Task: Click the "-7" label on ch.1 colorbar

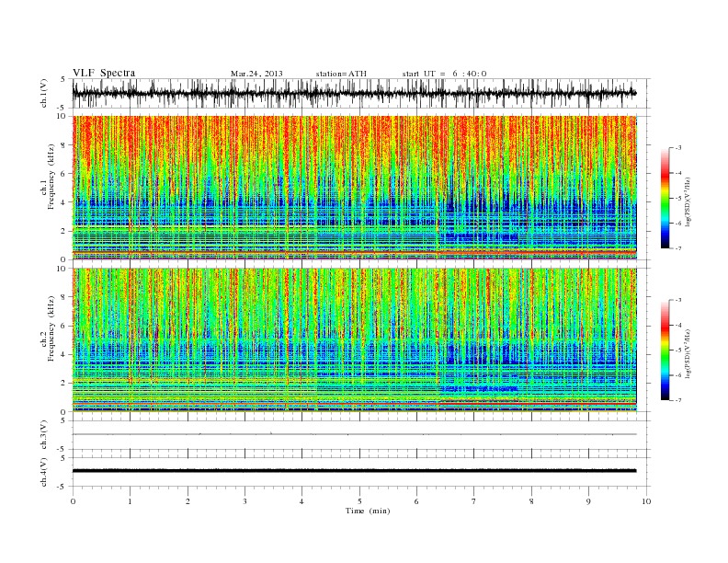Action: click(678, 248)
